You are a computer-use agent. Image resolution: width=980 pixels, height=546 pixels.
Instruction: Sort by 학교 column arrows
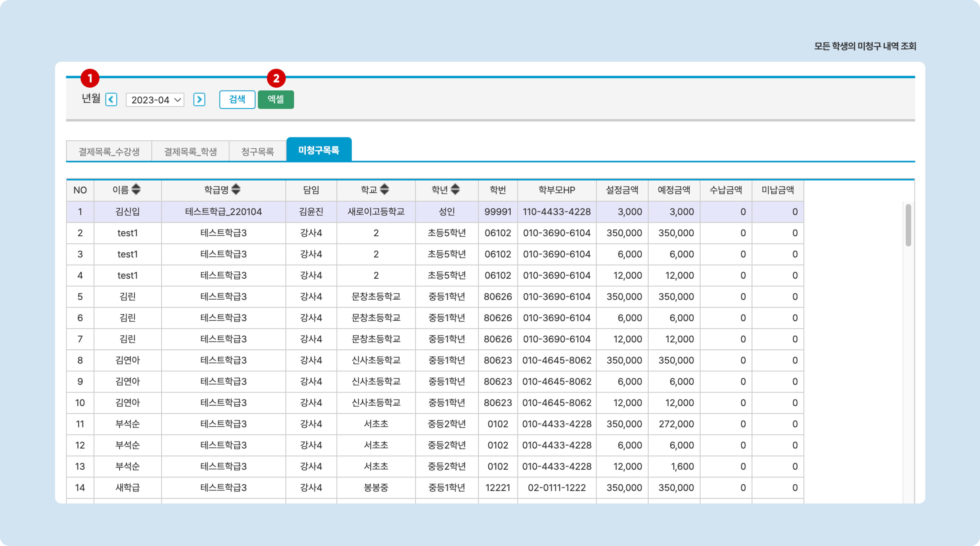point(385,189)
